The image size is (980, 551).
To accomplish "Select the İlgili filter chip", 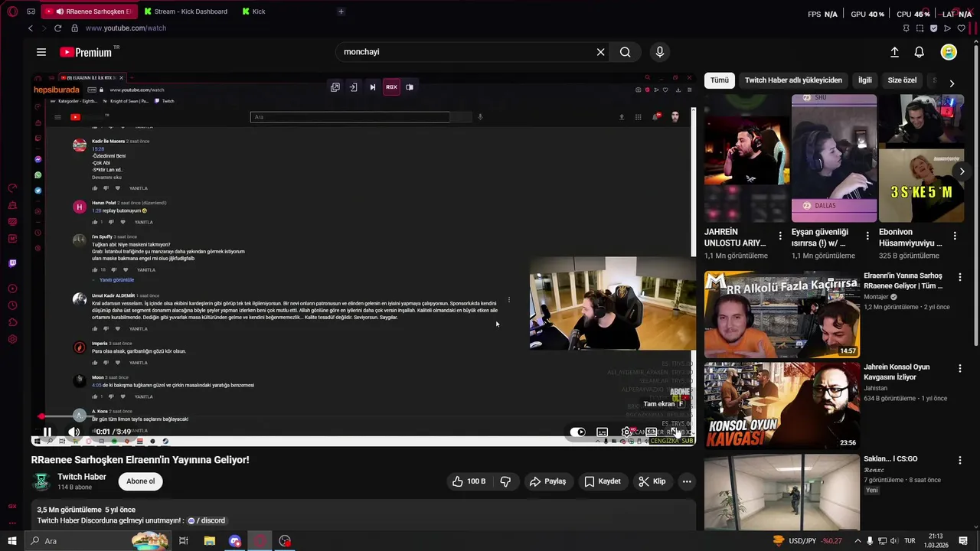I will tap(865, 80).
